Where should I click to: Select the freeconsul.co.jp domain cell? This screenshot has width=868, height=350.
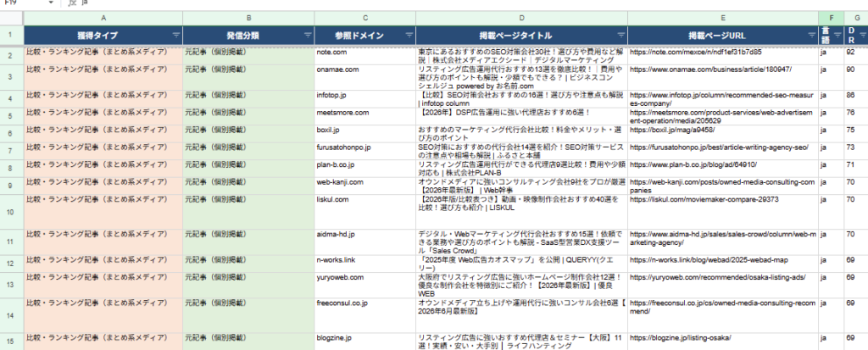pos(365,315)
